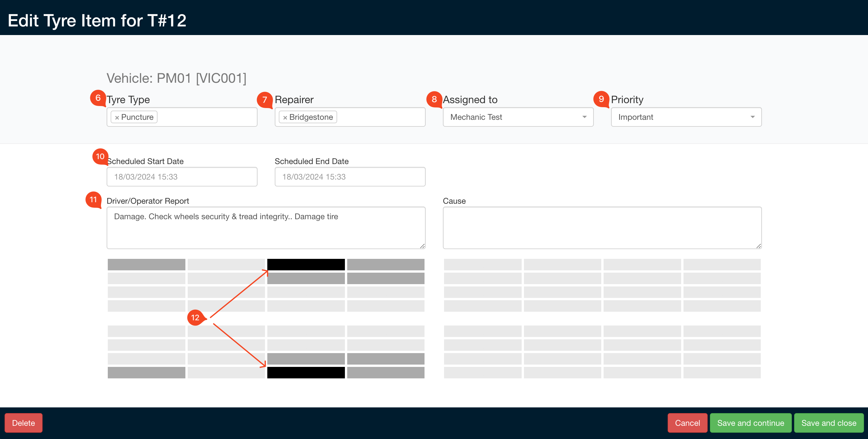This screenshot has width=868, height=439.
Task: Click the Puncture tag label
Action: point(137,117)
